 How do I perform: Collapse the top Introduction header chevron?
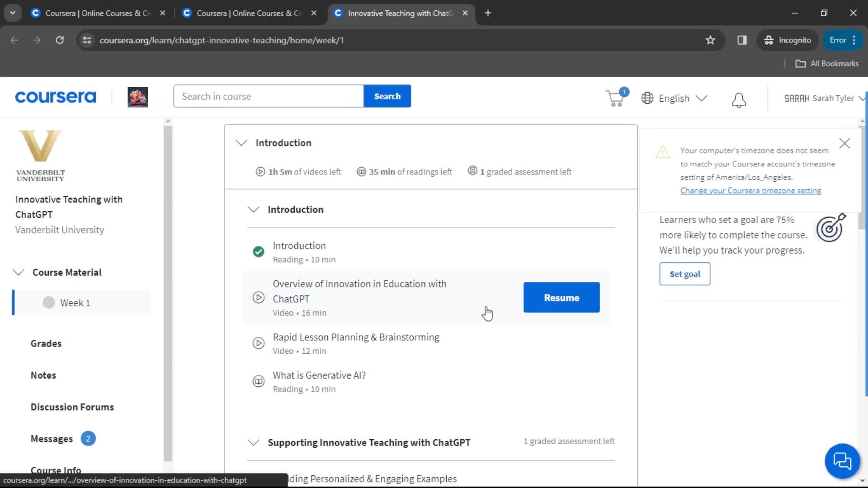pyautogui.click(x=242, y=142)
